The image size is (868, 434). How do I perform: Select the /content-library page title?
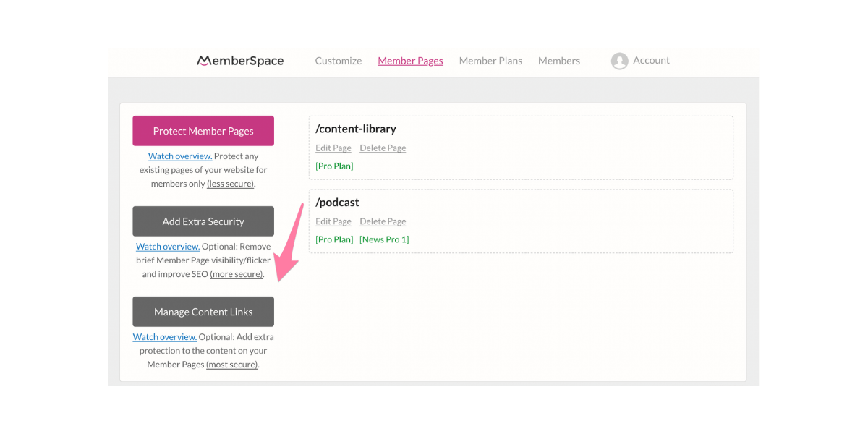point(356,129)
